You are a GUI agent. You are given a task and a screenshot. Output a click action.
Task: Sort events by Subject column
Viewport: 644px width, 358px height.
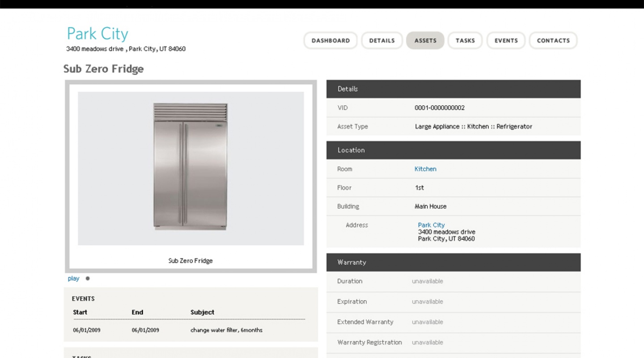202,312
